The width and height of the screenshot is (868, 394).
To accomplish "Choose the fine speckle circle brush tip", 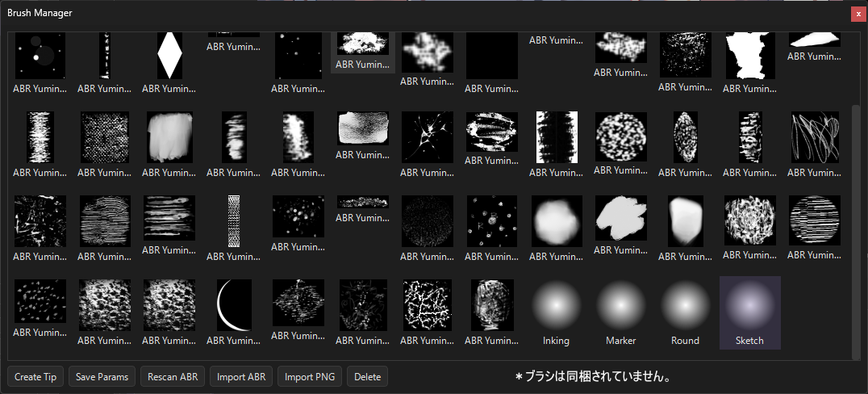I will click(x=428, y=220).
